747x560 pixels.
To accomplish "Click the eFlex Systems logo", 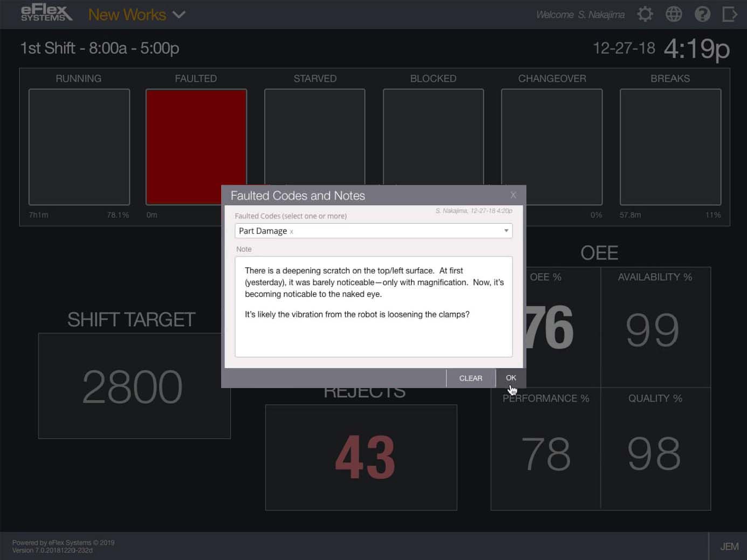I will coord(46,13).
